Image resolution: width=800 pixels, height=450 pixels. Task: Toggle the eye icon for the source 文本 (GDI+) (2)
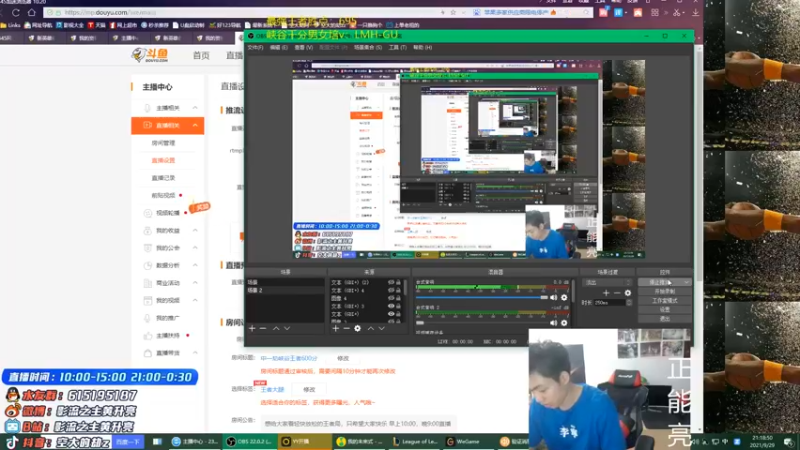coord(391,282)
